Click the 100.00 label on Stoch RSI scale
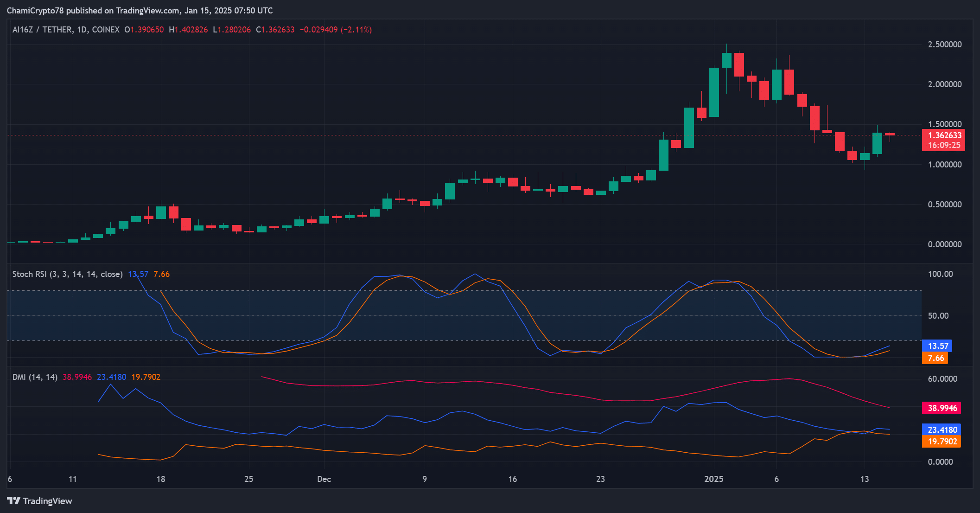This screenshot has height=513, width=980. click(x=940, y=274)
